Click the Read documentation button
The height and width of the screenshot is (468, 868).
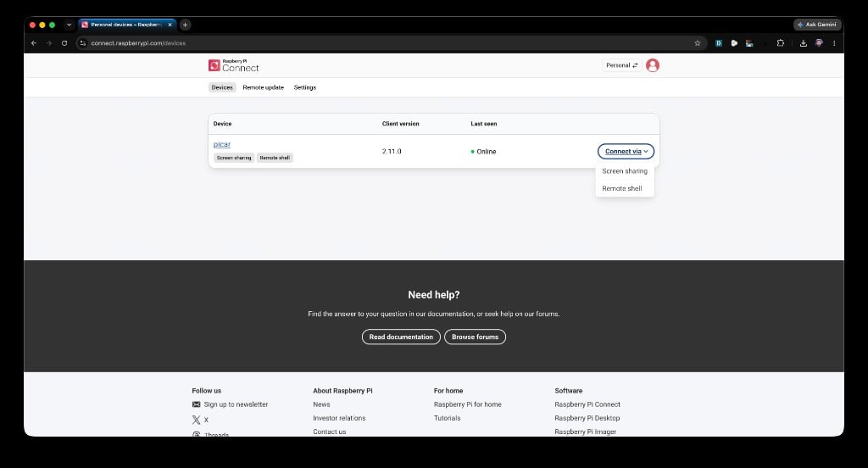tap(401, 337)
